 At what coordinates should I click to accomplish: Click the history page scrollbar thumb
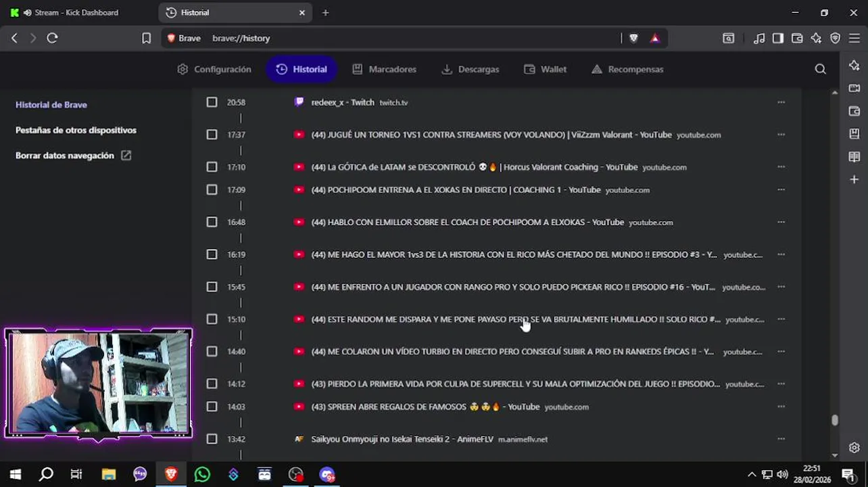tap(835, 420)
